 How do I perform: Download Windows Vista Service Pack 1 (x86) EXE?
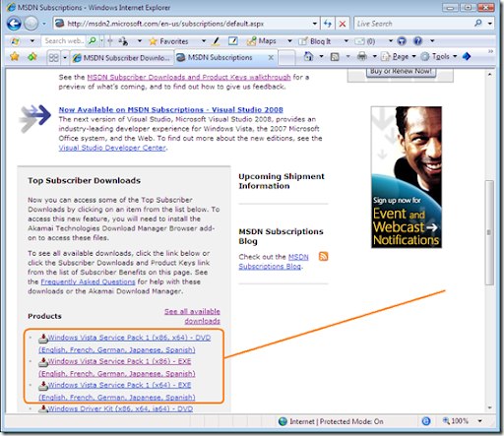[x=117, y=367]
